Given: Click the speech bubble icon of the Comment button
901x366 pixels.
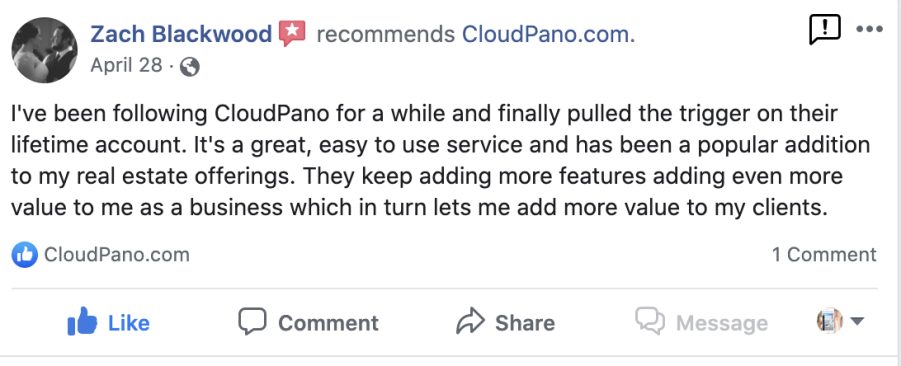Looking at the screenshot, I should [x=252, y=322].
